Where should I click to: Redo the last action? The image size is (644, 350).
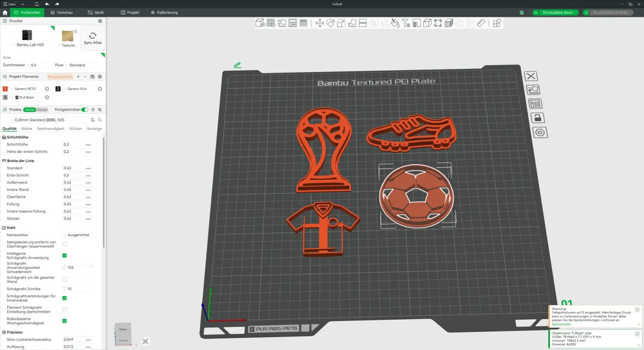click(57, 4)
